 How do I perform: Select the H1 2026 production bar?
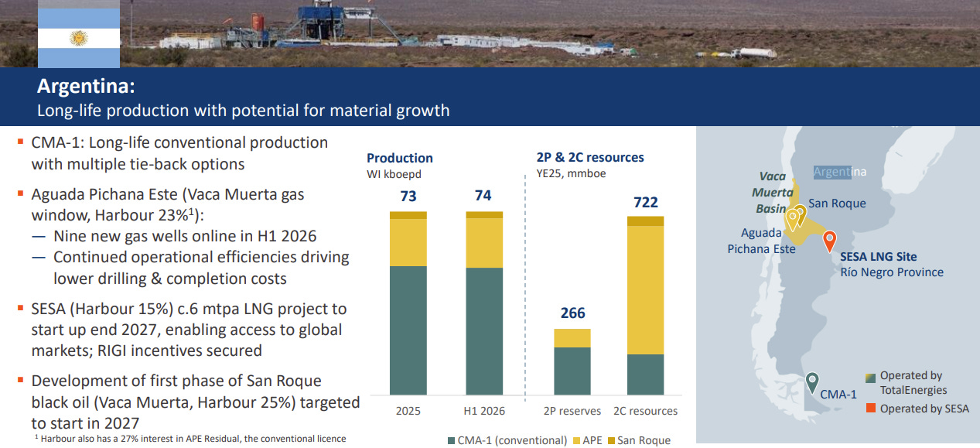484,303
